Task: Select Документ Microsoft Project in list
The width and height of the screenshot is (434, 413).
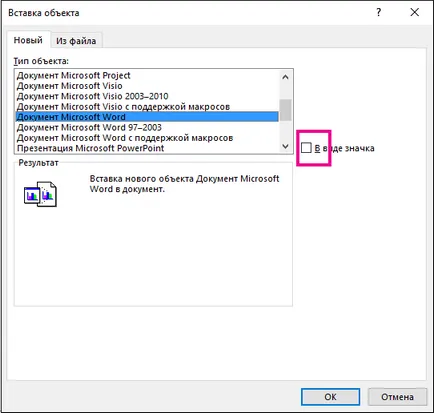Action: pyautogui.click(x=147, y=75)
